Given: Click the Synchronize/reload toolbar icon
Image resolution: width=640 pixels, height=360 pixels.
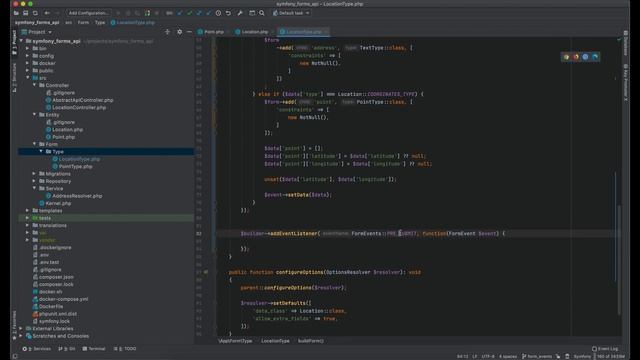Looking at the screenshot, I should (35, 13).
